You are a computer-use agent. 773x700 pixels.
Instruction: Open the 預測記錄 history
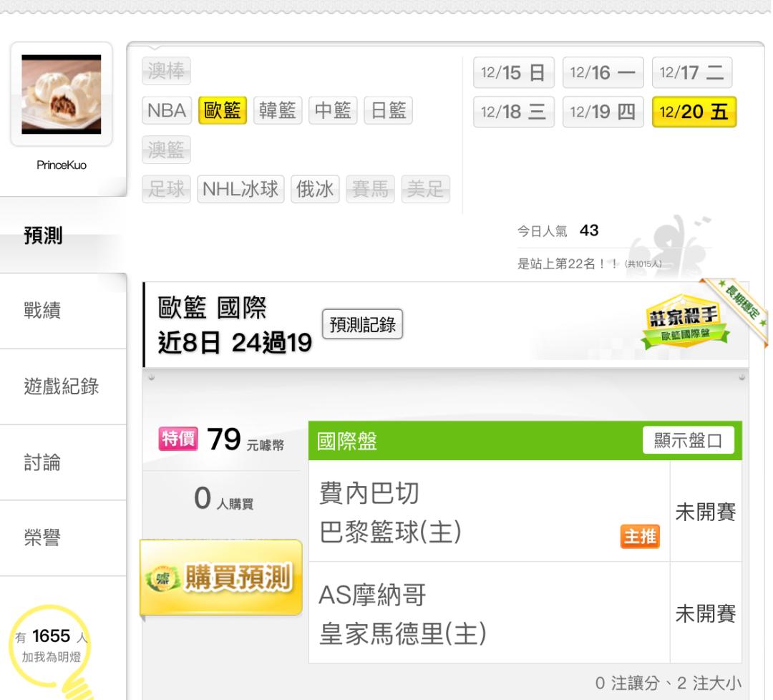362,324
